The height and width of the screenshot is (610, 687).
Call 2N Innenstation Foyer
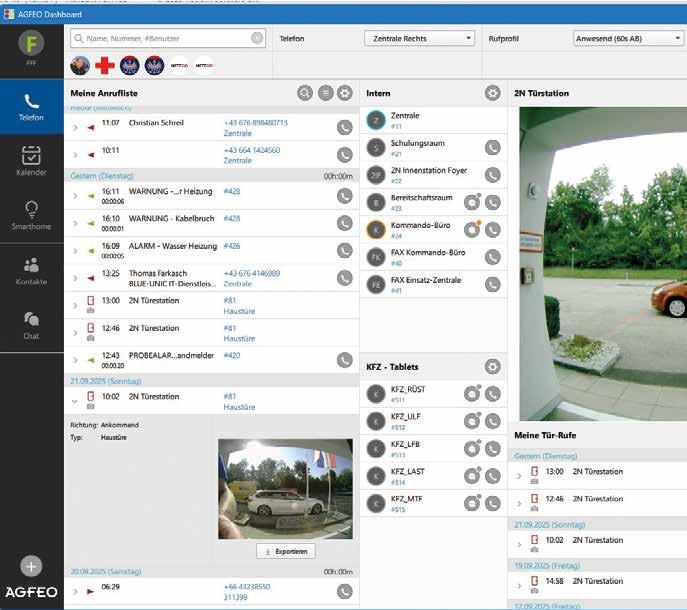coord(492,175)
